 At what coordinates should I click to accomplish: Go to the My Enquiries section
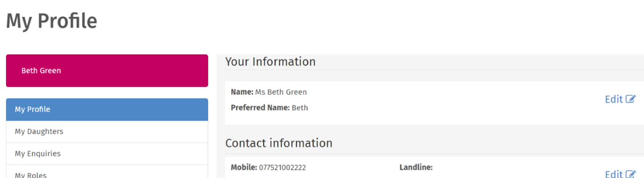point(107,154)
